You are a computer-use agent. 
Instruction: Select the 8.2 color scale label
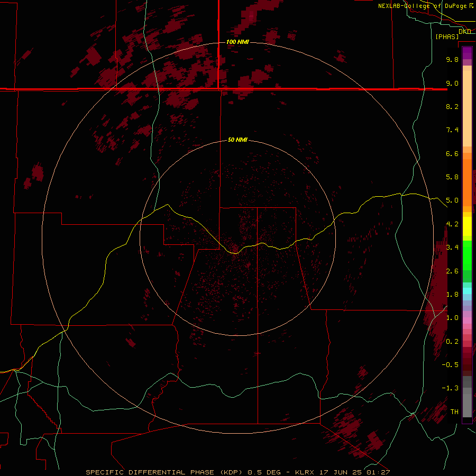click(452, 106)
